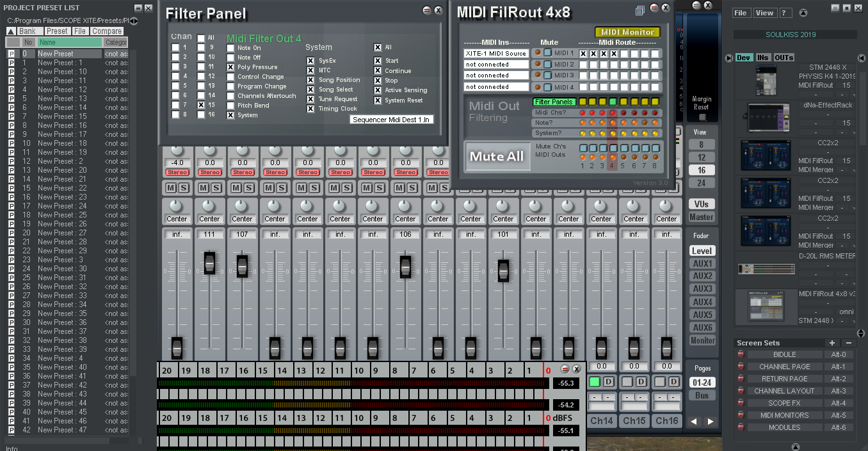Uncheck the Poly Pressure filter checkbox
This screenshot has width=868, height=451.
click(x=230, y=67)
